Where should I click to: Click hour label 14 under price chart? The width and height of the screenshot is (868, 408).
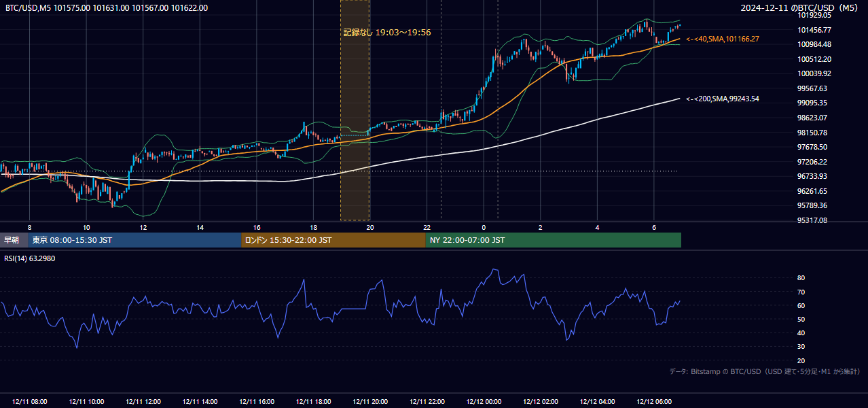[200, 227]
